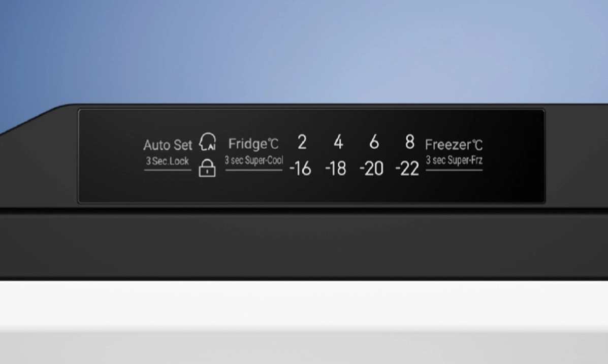Select Auto Set mode label
This screenshot has height=364, width=608.
(168, 145)
